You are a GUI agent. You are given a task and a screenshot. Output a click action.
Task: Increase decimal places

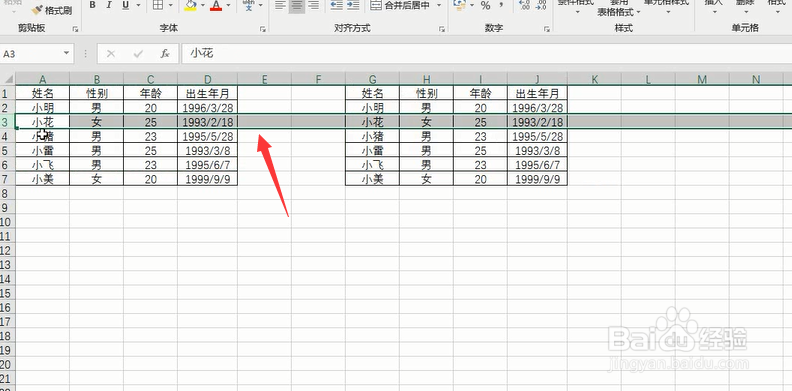(x=524, y=5)
